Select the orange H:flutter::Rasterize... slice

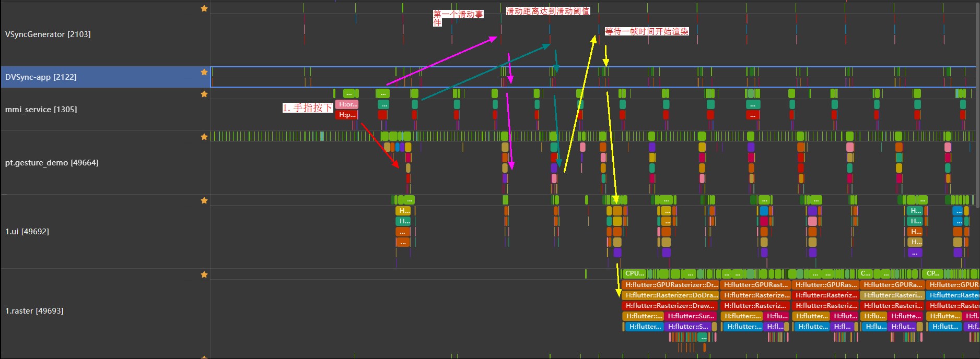(x=755, y=295)
